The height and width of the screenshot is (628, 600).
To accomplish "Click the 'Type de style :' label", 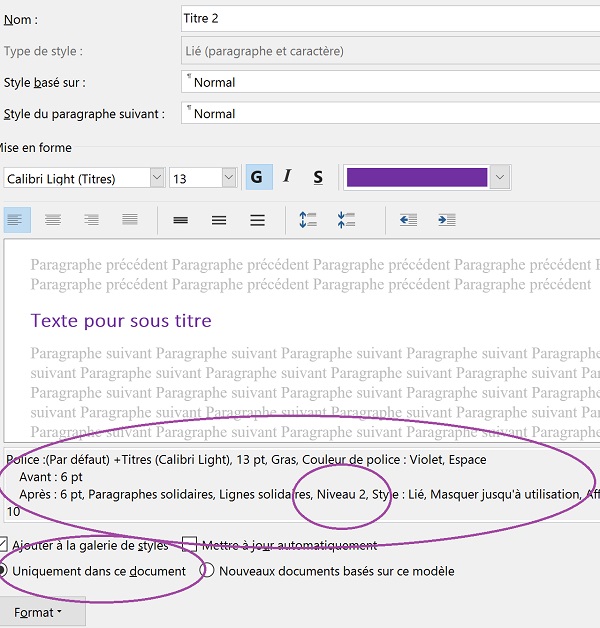I will [x=43, y=51].
